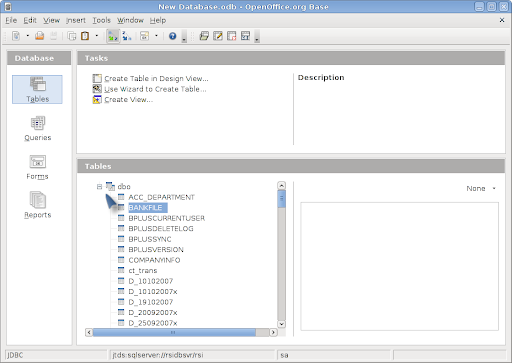
Task: Click Edit table toolbar icon
Action: coord(218,36)
